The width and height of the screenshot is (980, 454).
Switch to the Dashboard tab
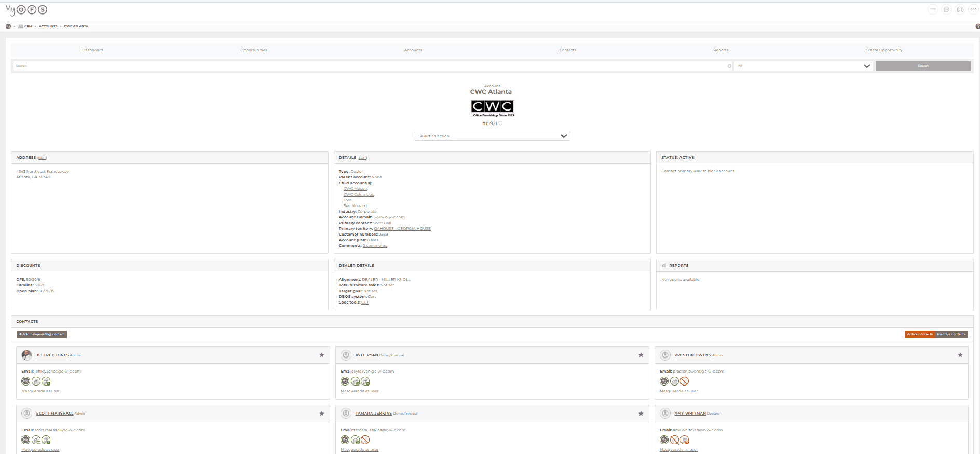click(x=92, y=50)
